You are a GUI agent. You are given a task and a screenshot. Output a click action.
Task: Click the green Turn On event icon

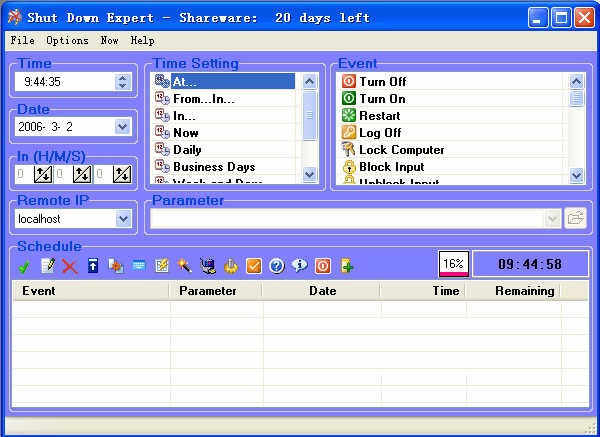click(x=349, y=99)
